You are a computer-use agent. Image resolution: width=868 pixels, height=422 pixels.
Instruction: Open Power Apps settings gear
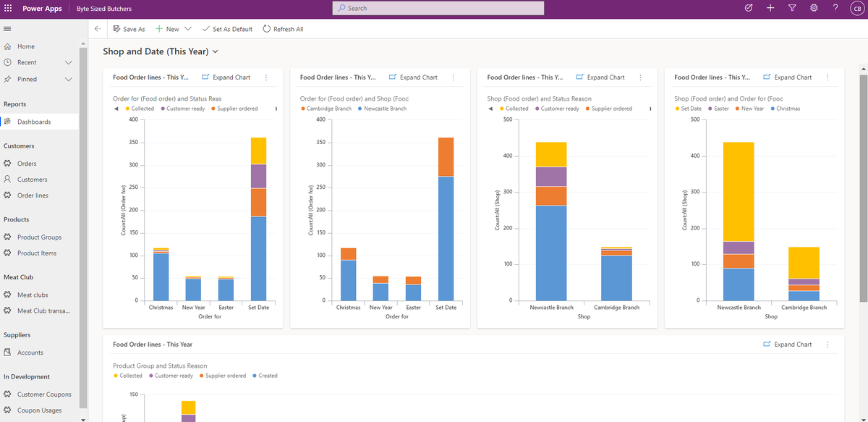pos(814,8)
